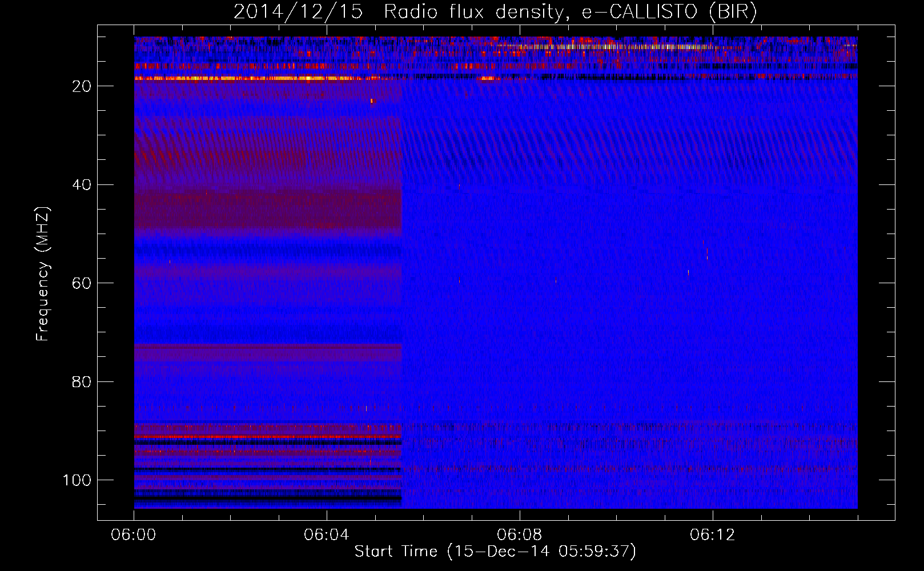Screen dimensions: 924x571
Task: Click the 'Frequency (MHZ)' y-axis label
Action: (x=43, y=274)
